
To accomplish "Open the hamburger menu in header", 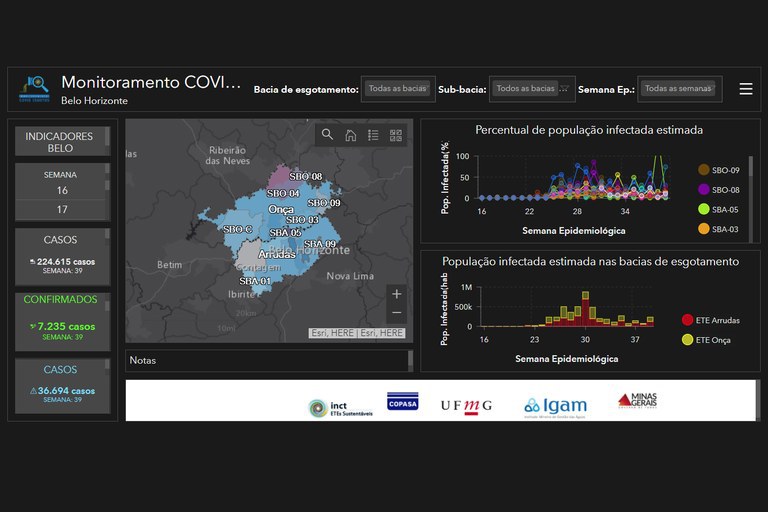I will [x=746, y=89].
